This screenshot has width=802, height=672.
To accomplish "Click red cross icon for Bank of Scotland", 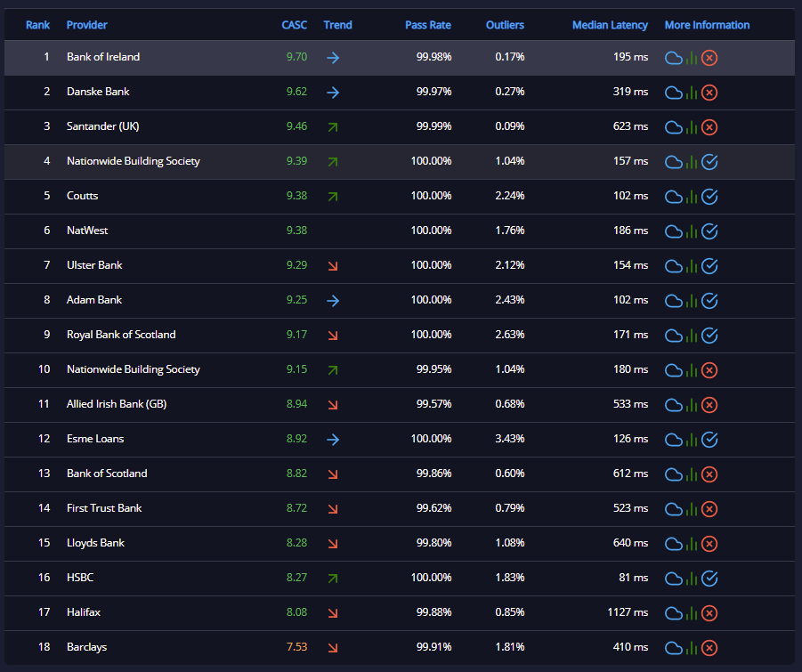I will tap(709, 474).
